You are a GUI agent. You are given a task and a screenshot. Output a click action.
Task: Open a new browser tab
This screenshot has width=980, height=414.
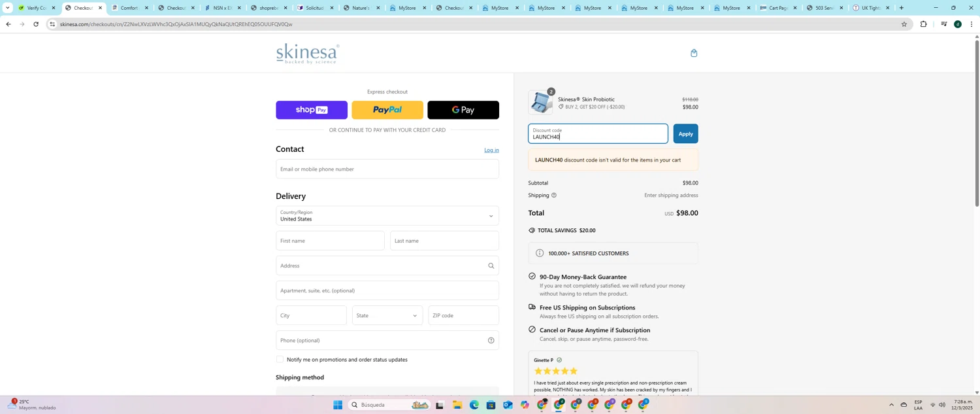coord(902,8)
